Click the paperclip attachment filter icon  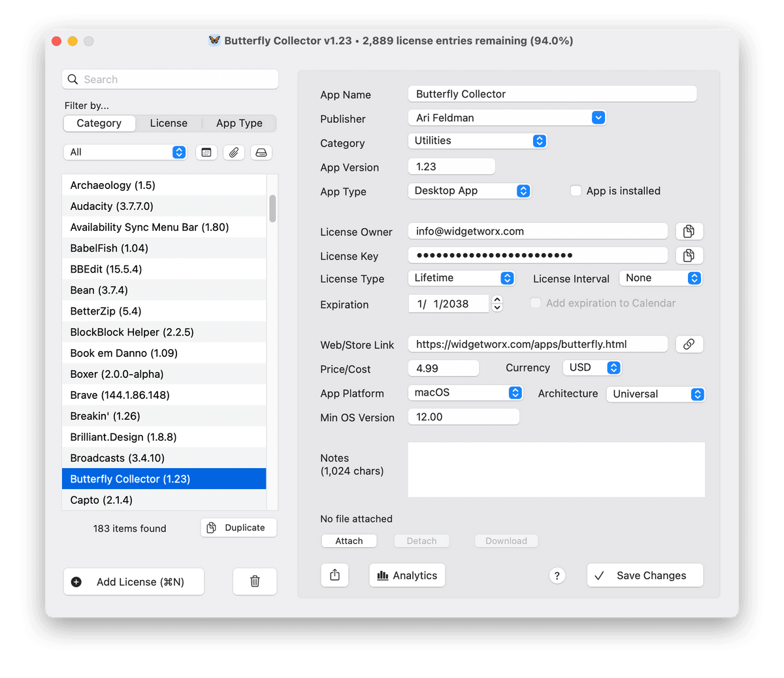pos(234,152)
